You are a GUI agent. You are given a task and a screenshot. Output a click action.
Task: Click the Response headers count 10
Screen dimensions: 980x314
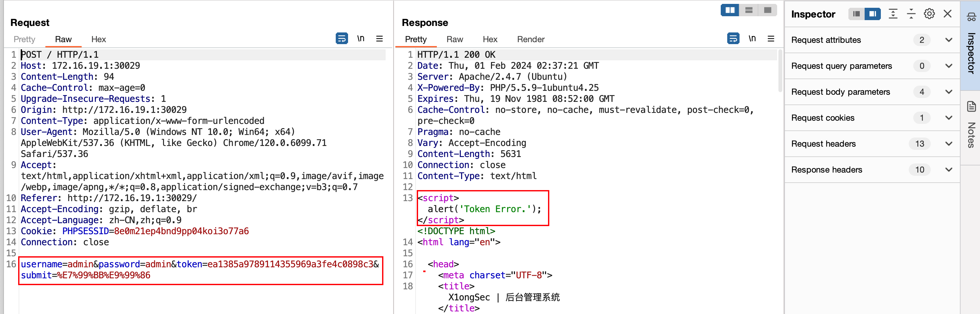tap(919, 169)
